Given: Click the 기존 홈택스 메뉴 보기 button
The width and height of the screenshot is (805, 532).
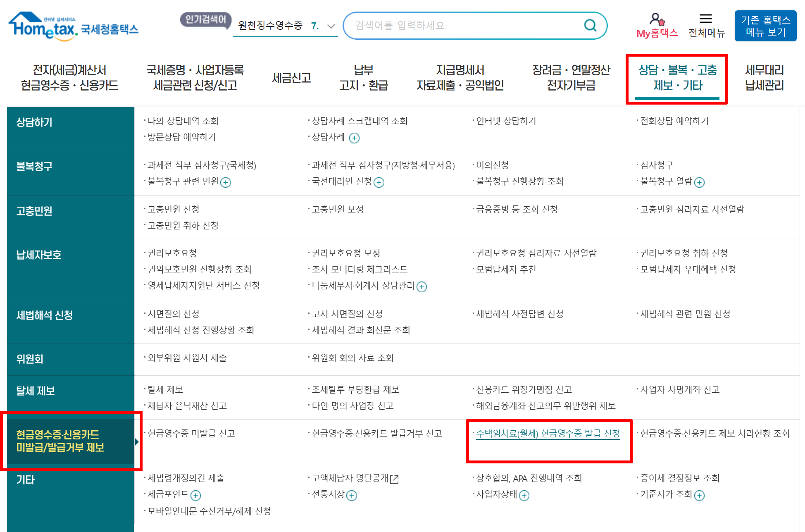Looking at the screenshot, I should pos(765,26).
